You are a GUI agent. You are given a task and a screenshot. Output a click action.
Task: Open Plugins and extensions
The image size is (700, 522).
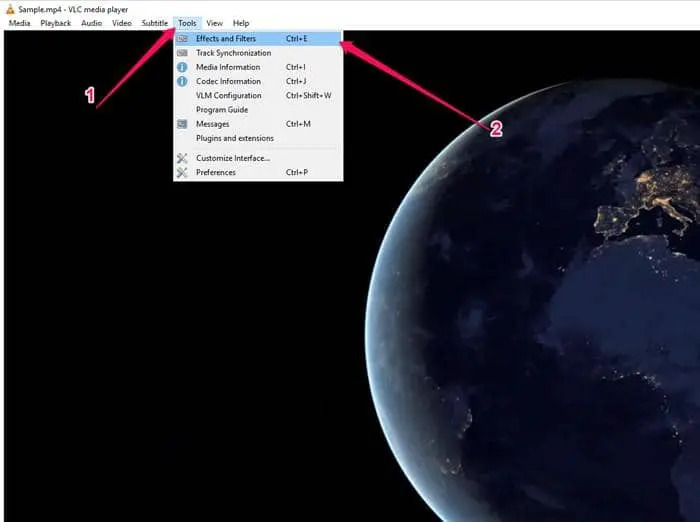(x=234, y=138)
